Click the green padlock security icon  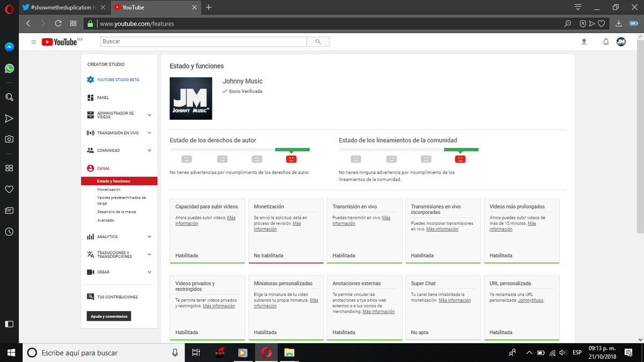tap(90, 24)
